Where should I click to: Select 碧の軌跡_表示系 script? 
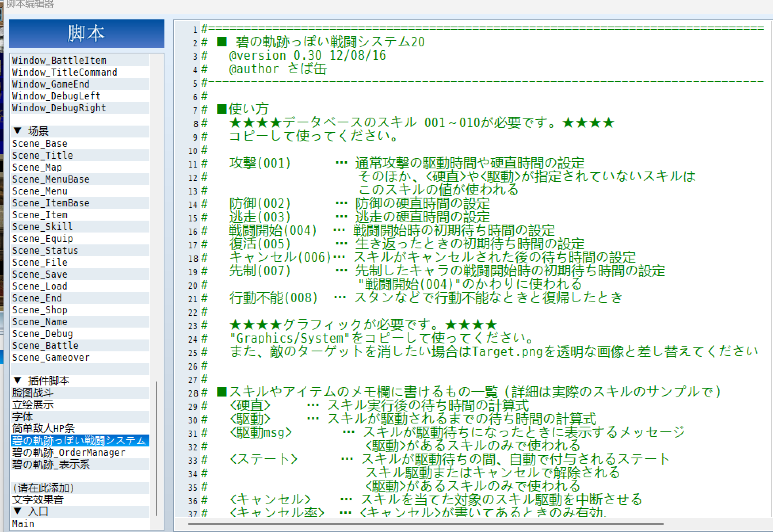tap(80, 464)
